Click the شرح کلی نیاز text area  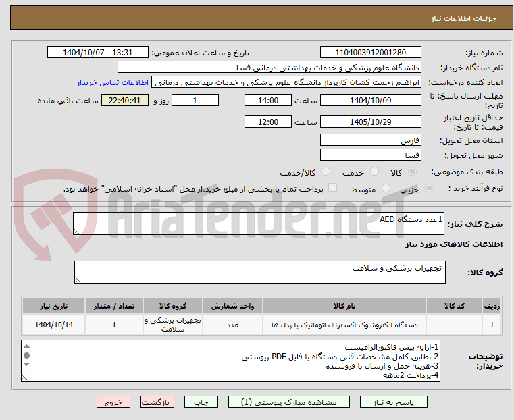(x=258, y=224)
